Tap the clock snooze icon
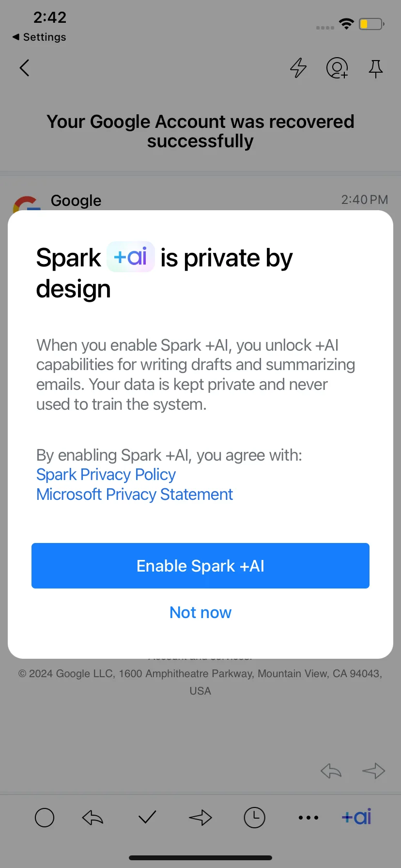 pyautogui.click(x=254, y=818)
